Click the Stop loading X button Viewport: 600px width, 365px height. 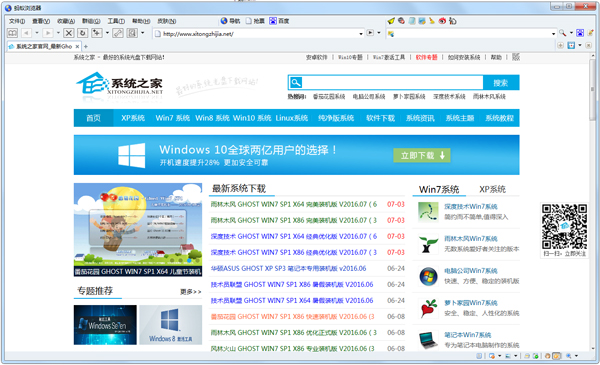(69, 33)
